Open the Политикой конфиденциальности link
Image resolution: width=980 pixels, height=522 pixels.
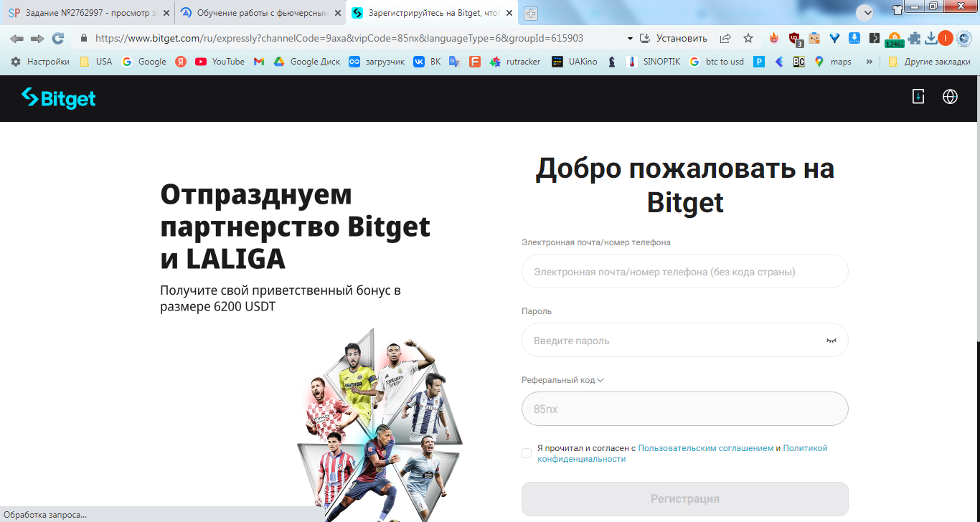[x=682, y=453]
